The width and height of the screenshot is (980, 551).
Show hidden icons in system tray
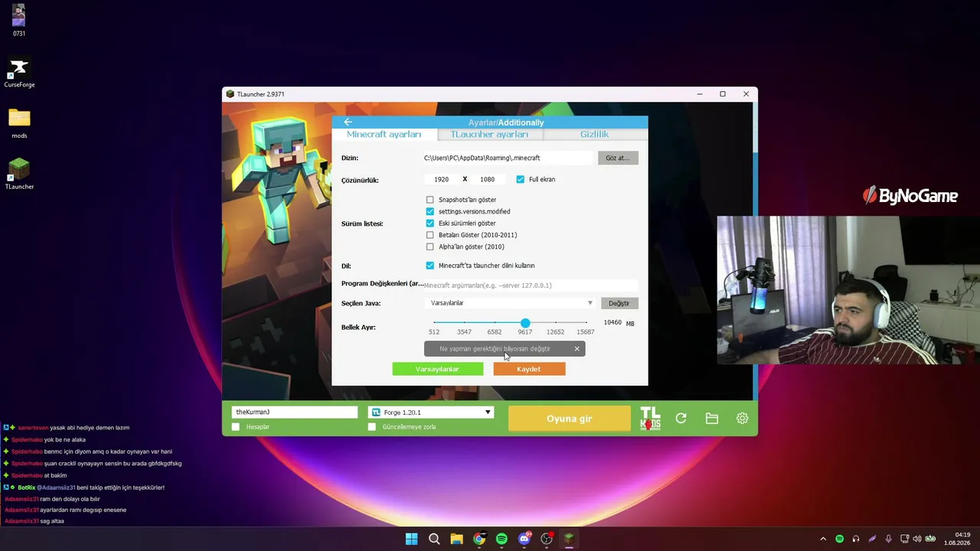tap(824, 539)
